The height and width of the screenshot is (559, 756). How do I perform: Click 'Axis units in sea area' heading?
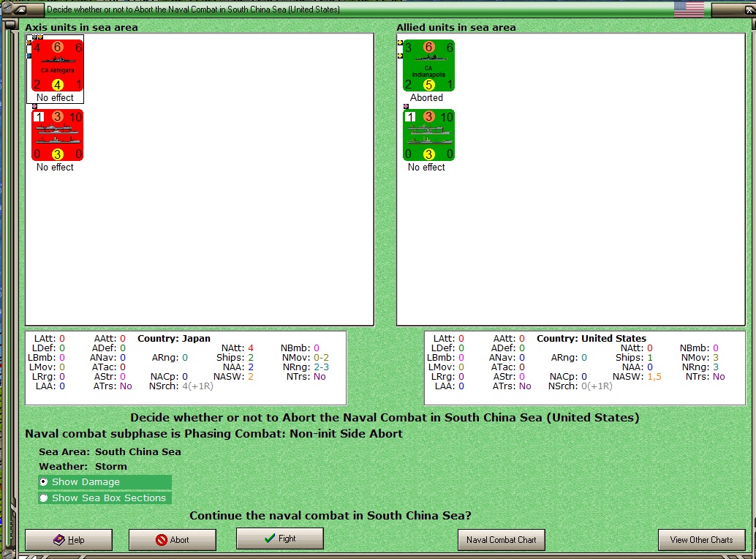(81, 28)
